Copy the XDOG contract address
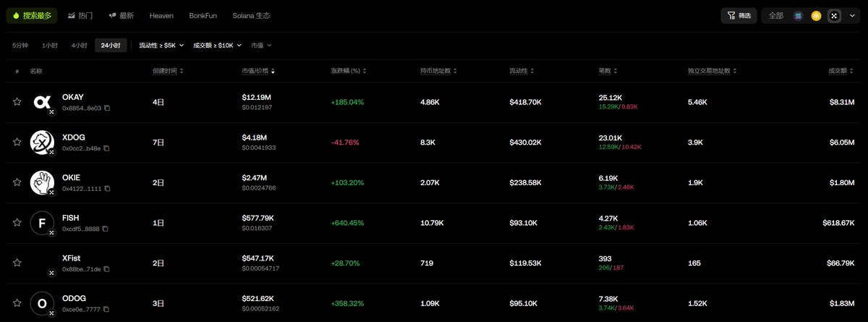Viewport: 868px width, 322px height. click(x=107, y=148)
